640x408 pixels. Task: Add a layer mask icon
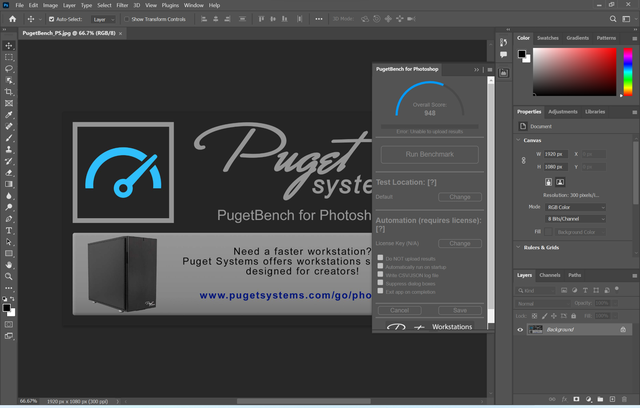click(x=576, y=399)
